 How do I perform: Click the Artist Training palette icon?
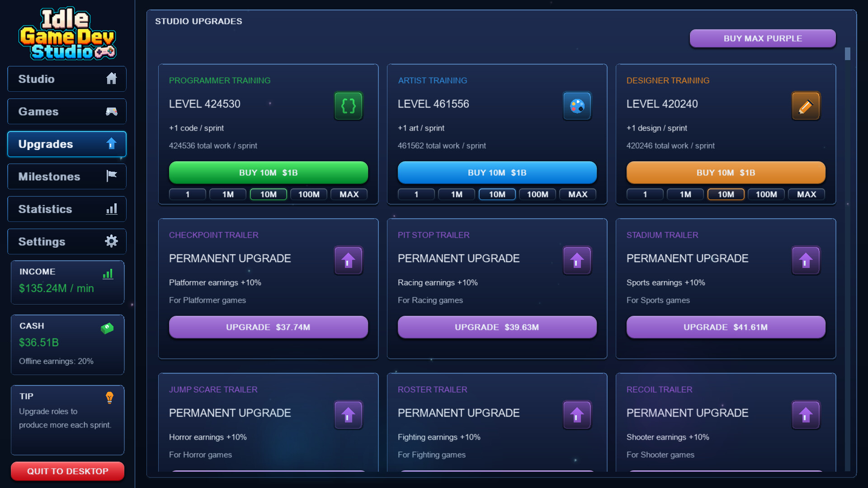(577, 106)
